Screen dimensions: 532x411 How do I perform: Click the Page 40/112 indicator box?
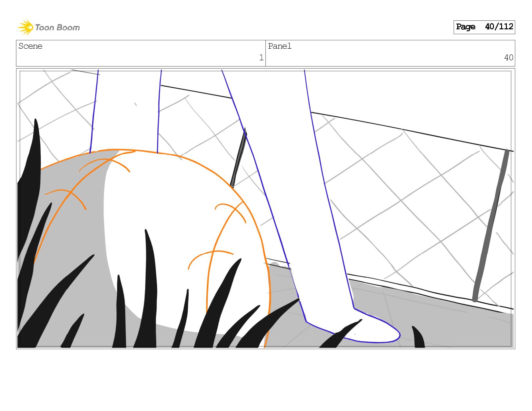coord(484,27)
